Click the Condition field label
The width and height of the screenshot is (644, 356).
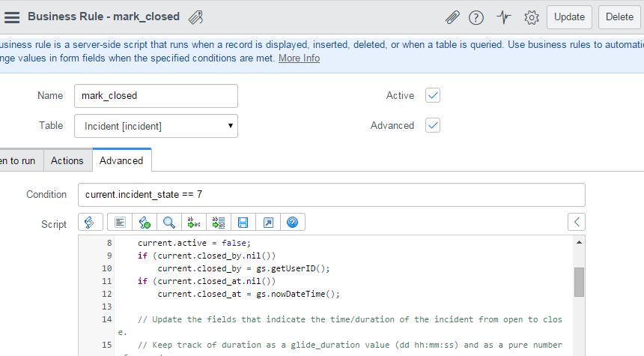tap(46, 194)
